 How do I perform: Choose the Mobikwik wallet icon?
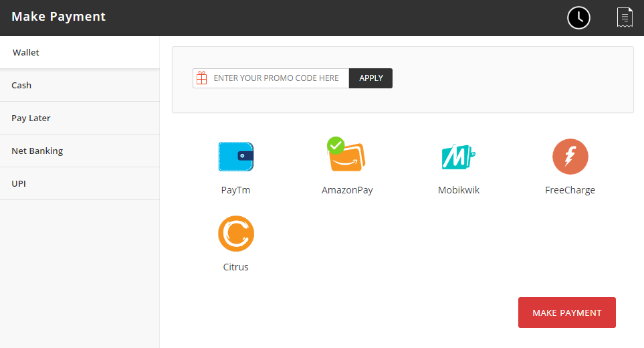(458, 157)
